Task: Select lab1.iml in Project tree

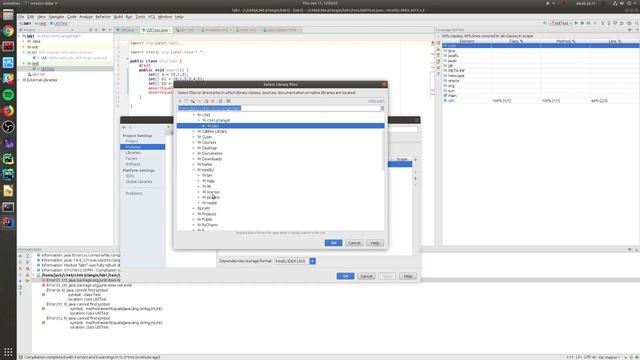Action: (x=36, y=75)
